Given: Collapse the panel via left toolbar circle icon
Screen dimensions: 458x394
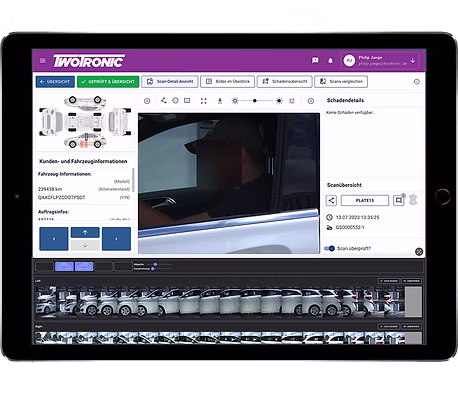Looking at the screenshot, I should click(x=147, y=101).
